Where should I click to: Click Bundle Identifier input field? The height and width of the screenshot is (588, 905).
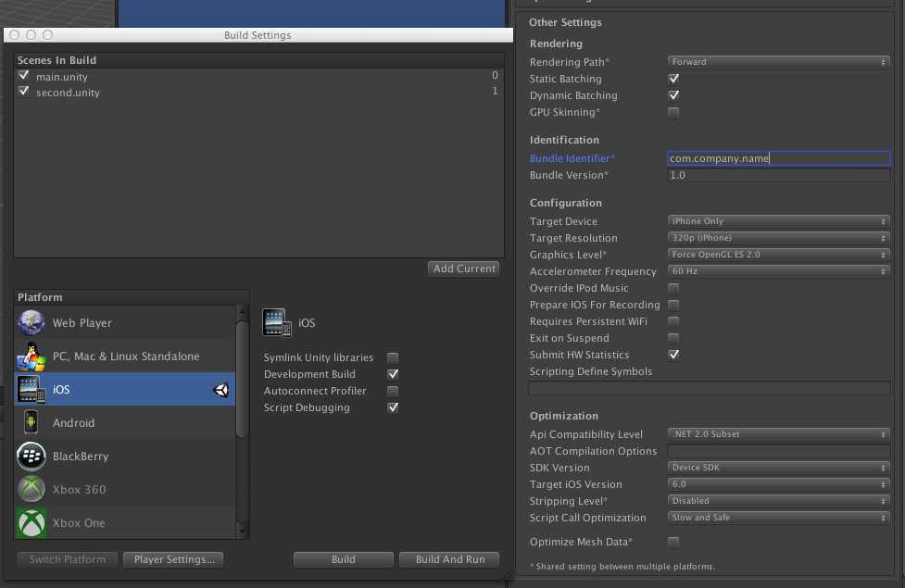point(779,158)
